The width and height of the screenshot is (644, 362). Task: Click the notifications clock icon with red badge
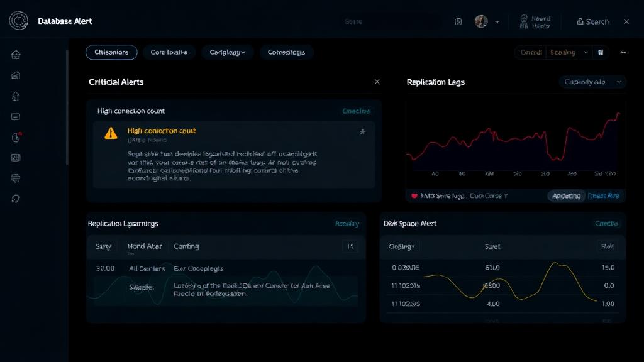(x=15, y=137)
